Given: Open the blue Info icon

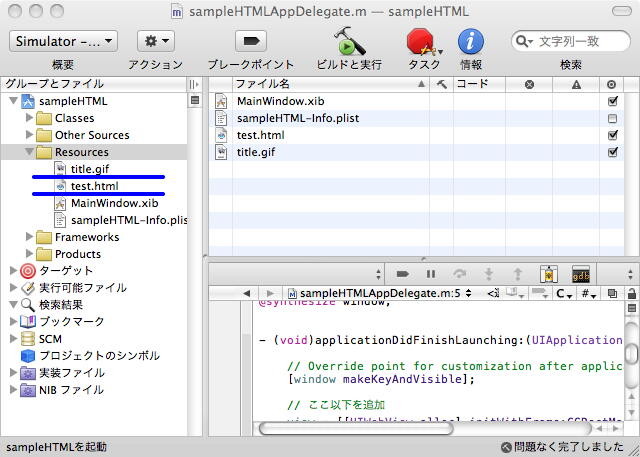Looking at the screenshot, I should [471, 41].
